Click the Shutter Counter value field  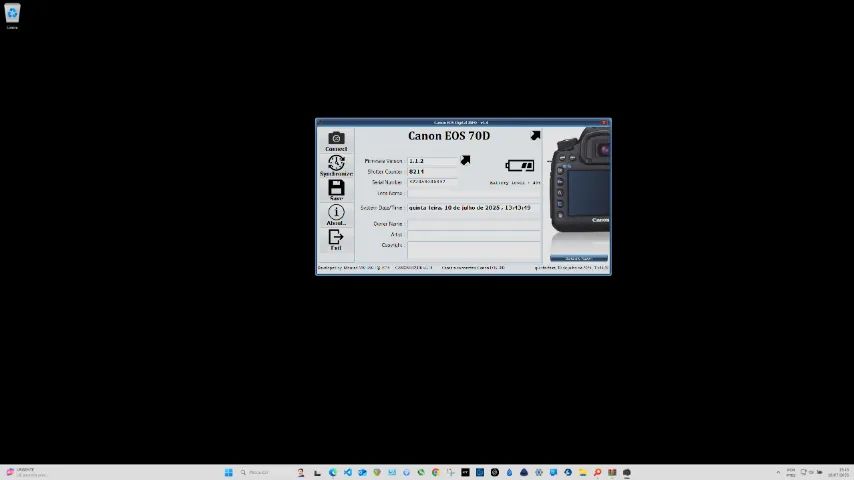432,172
